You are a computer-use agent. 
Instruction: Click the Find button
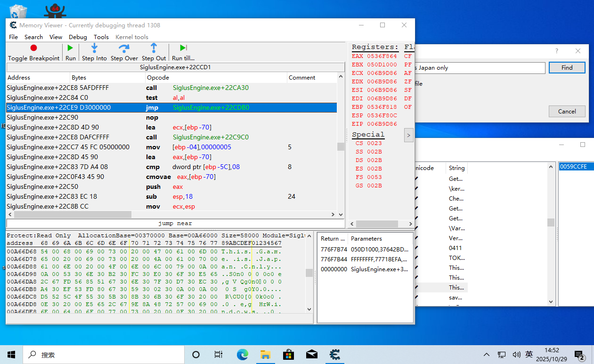pos(567,67)
